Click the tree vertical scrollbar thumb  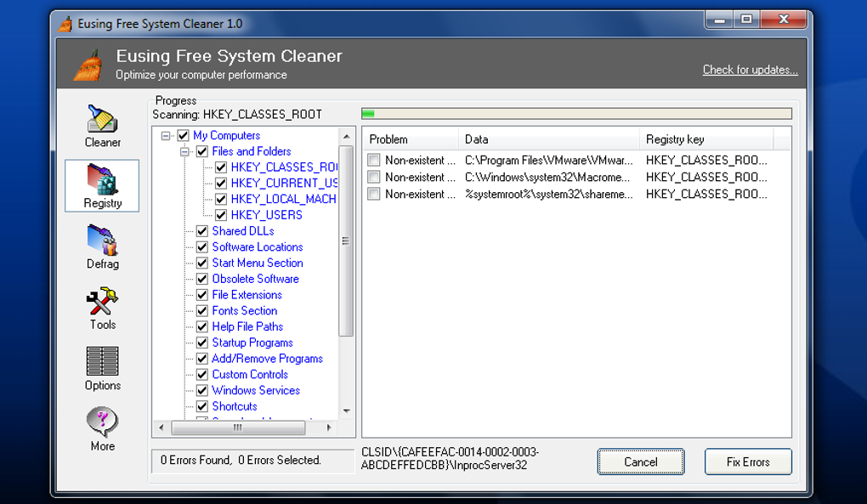pyautogui.click(x=346, y=241)
